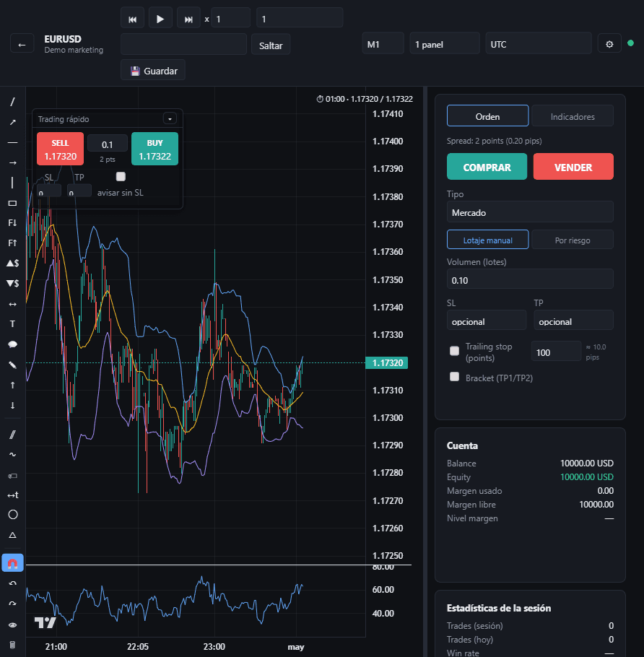The height and width of the screenshot is (657, 644).
Task: Select the pencil freehand tool
Action: point(12,365)
